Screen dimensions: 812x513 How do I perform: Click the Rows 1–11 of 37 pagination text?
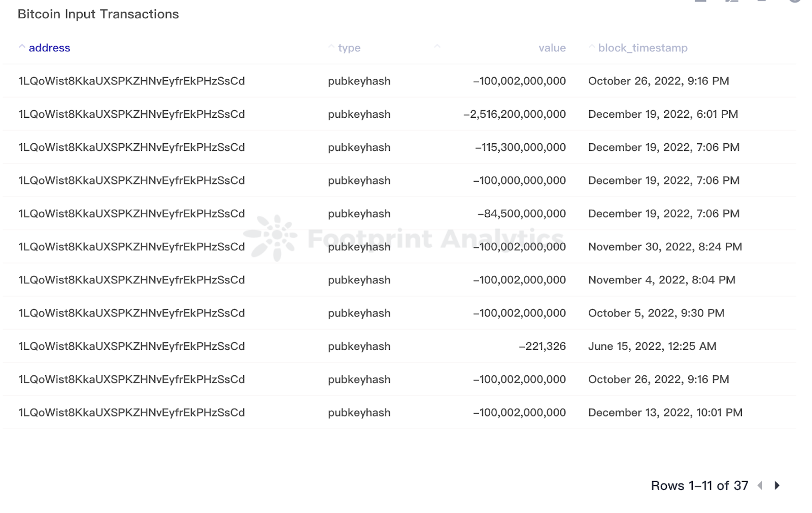point(699,486)
